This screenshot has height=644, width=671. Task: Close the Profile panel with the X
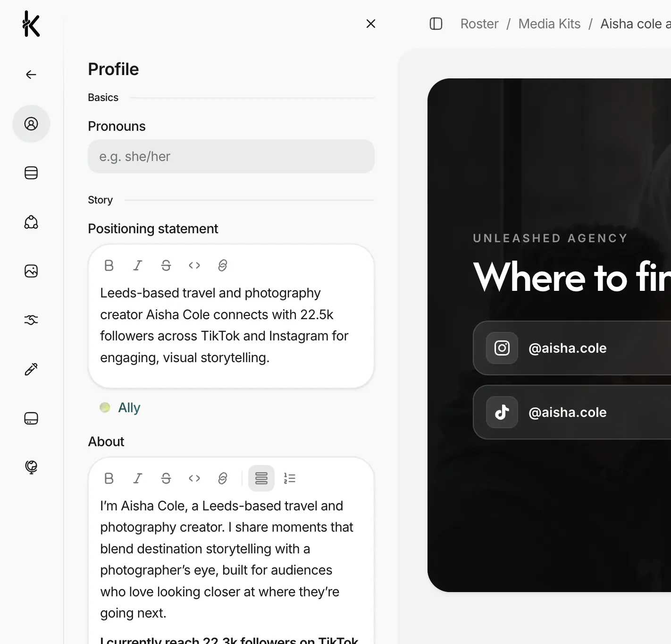[371, 24]
